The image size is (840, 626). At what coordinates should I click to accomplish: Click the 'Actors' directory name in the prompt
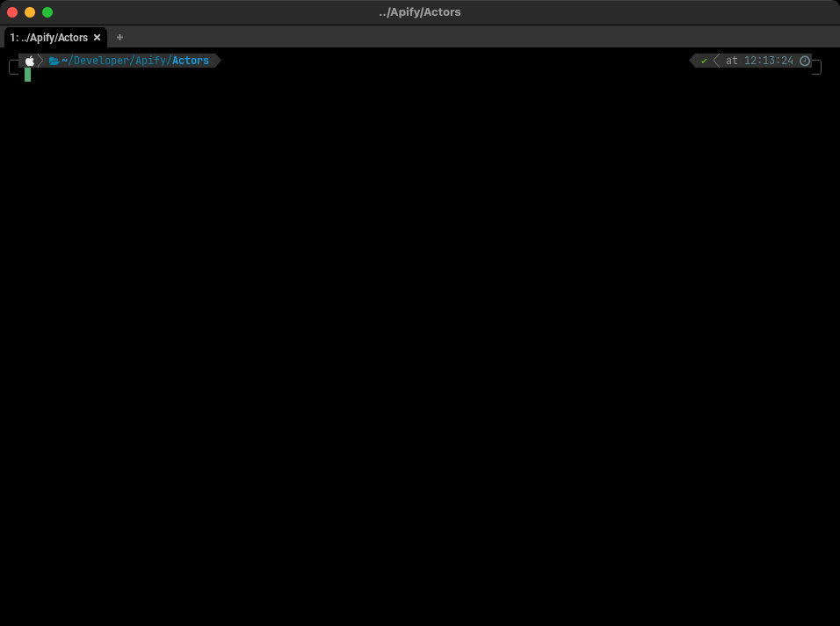click(191, 61)
